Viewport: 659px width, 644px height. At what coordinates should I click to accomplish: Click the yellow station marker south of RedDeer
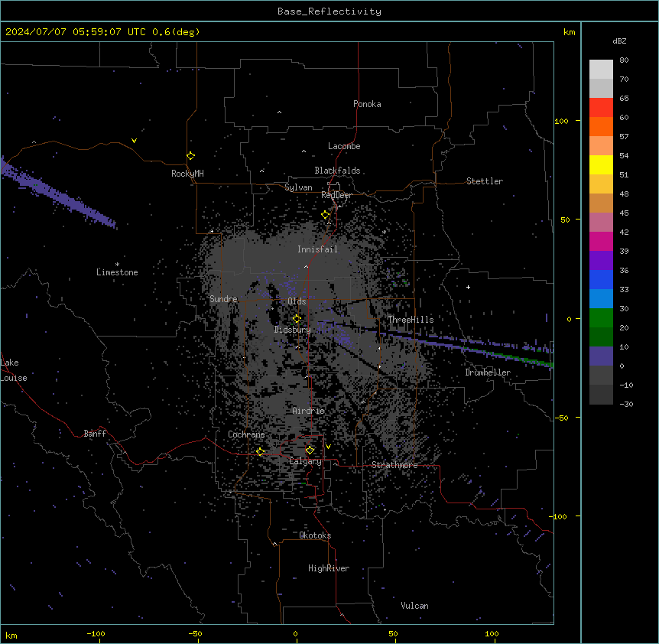point(325,215)
